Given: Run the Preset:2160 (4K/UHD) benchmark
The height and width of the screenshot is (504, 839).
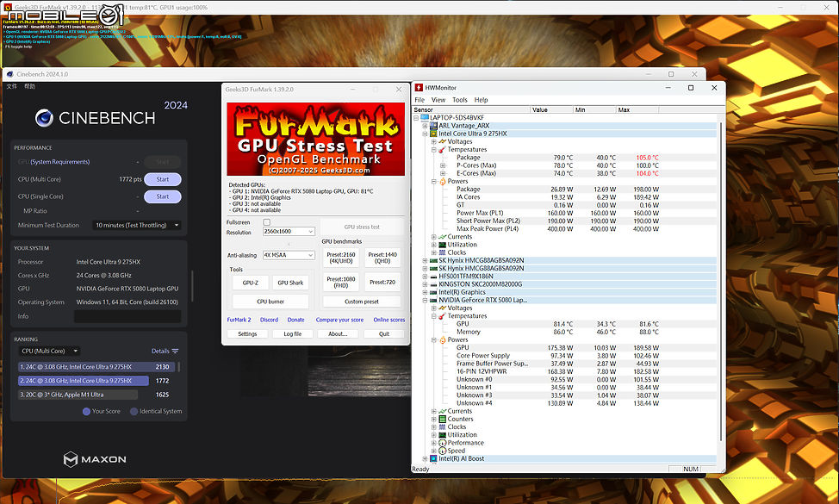Looking at the screenshot, I should click(341, 258).
